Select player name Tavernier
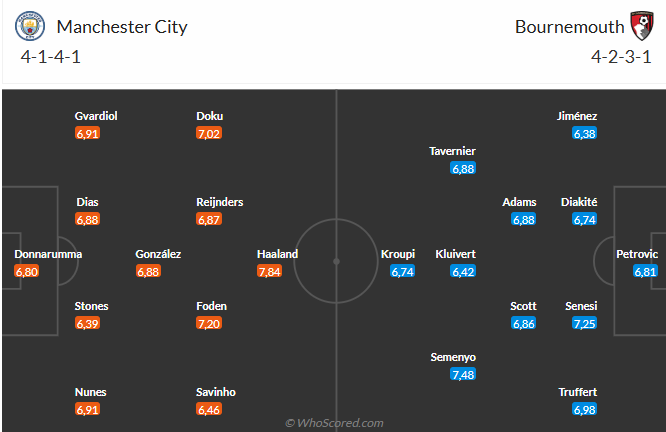 tap(452, 151)
